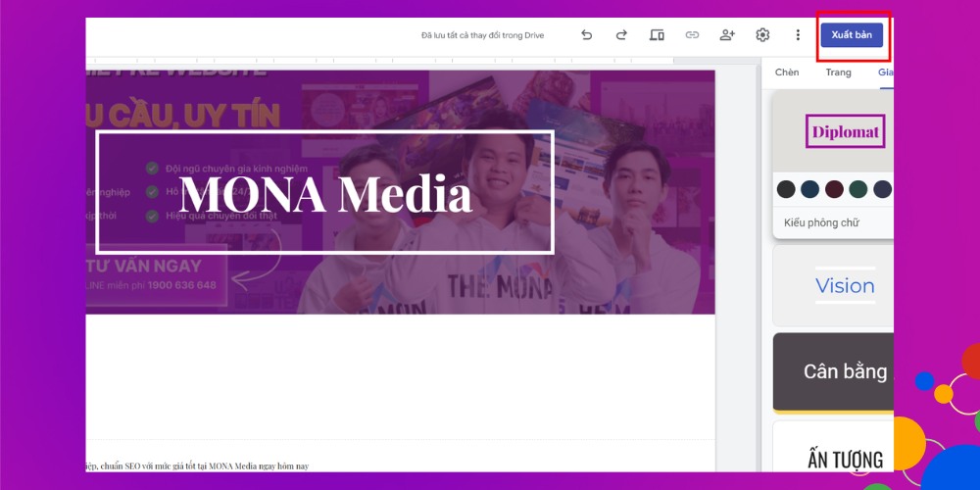
Task: Switch to the Trang tab
Action: 838,73
